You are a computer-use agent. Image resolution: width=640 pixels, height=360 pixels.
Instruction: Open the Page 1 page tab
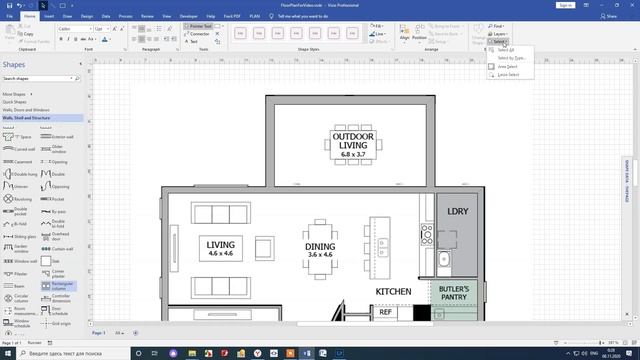coord(98,333)
